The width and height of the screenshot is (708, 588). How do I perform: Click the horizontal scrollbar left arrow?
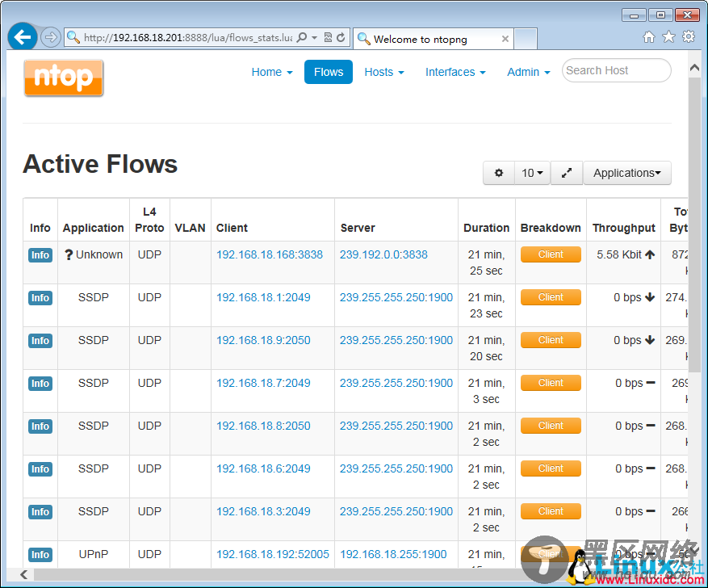coord(24,574)
